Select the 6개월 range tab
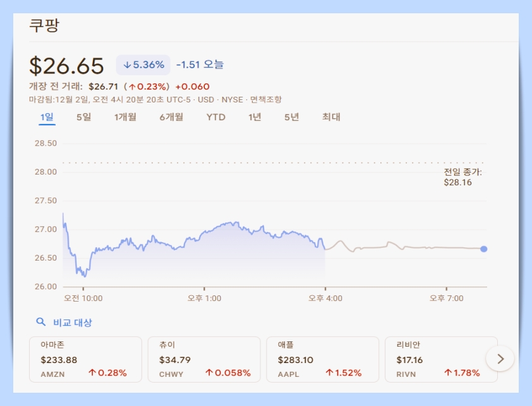The width and height of the screenshot is (532, 406). coord(171,117)
